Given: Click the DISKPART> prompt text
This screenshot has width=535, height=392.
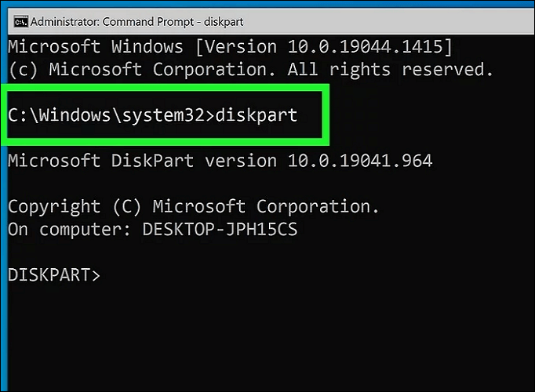Looking at the screenshot, I should coord(54,275).
